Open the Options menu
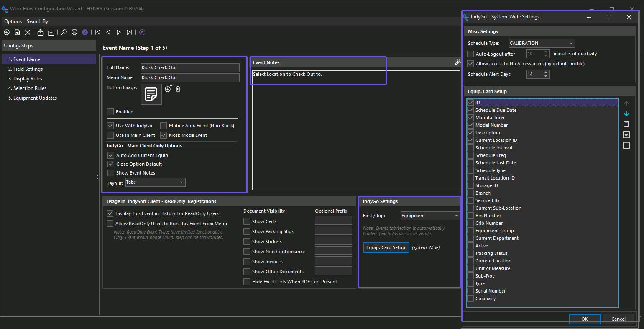644x329 pixels. coord(13,21)
